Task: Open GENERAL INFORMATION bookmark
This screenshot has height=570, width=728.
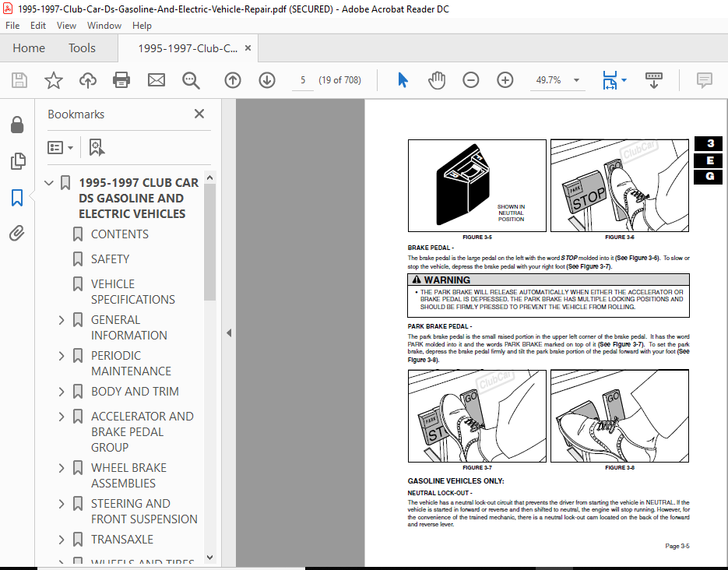Action: pos(128,328)
